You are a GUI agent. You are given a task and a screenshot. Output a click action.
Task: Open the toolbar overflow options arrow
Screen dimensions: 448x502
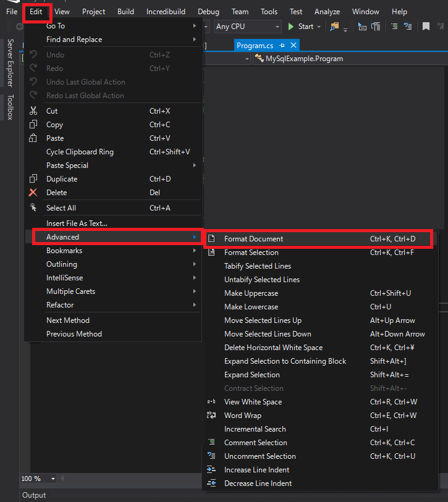[x=345, y=30]
